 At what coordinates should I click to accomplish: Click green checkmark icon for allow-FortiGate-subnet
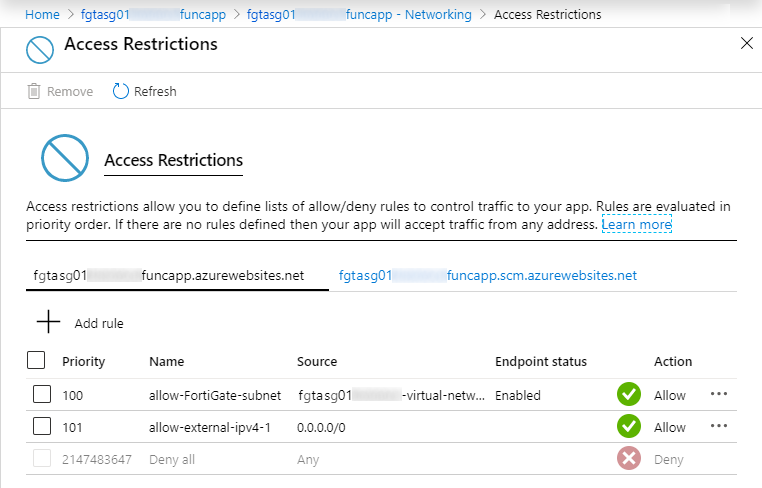tap(629, 394)
